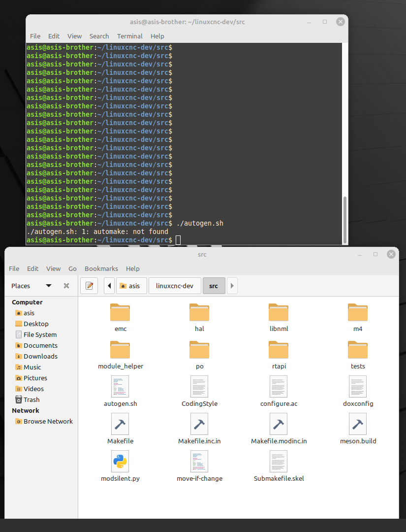Click the Computer section header in sidebar

[x=27, y=302]
